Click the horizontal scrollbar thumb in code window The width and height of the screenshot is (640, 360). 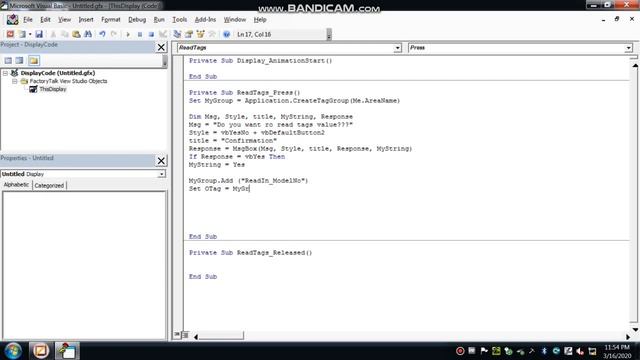(221, 335)
